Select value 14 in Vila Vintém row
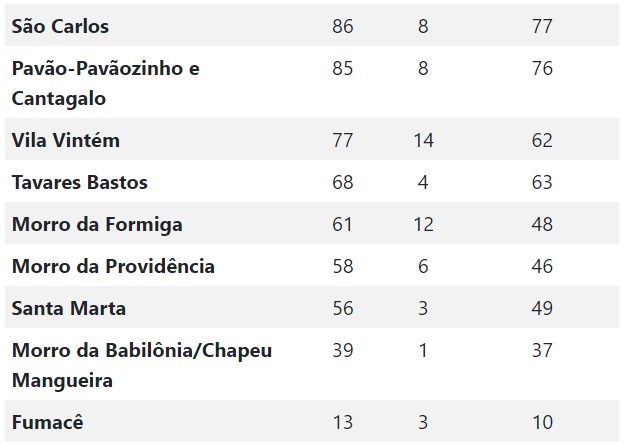The image size is (629, 445). coord(424,140)
